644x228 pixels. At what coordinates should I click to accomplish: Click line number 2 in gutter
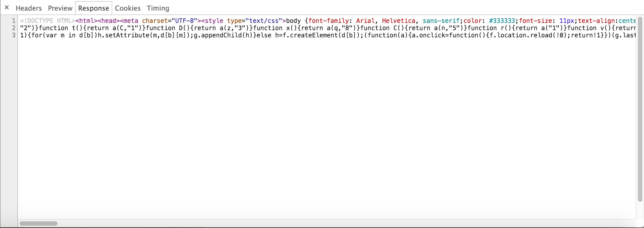click(x=13, y=28)
